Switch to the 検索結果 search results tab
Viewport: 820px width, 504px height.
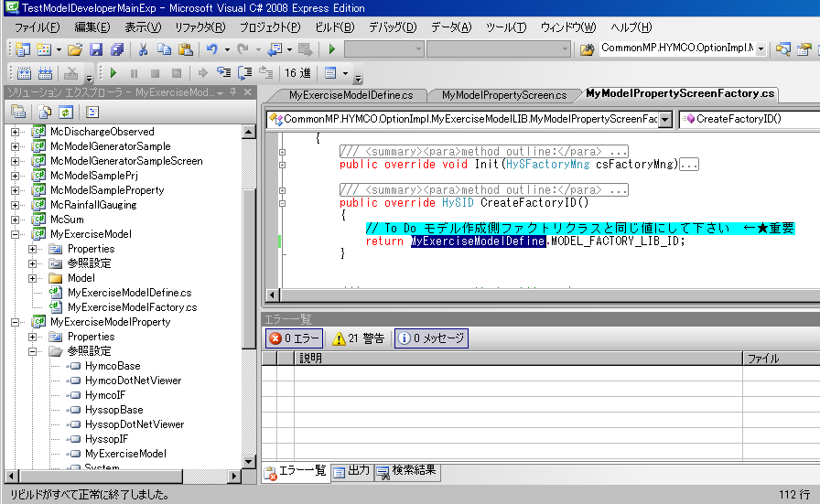click(x=407, y=472)
